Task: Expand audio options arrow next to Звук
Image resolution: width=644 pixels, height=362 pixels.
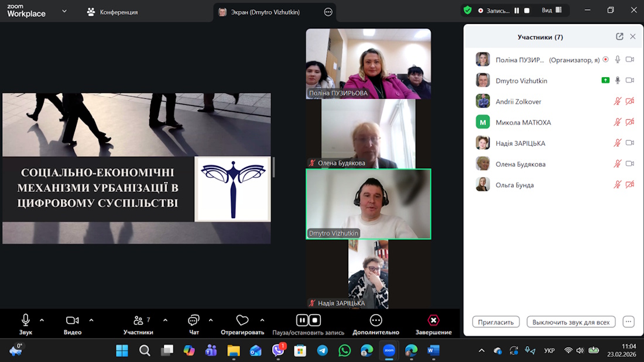Action: (42, 320)
